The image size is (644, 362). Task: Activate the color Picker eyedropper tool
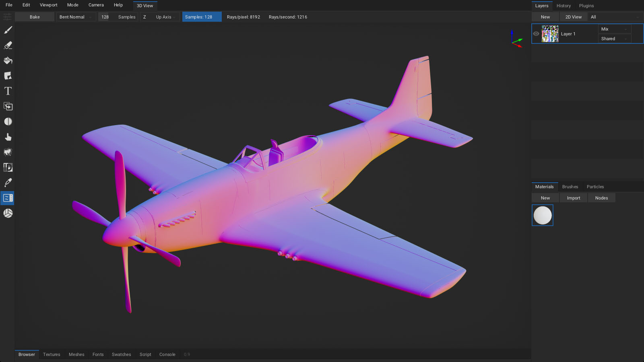[x=8, y=183]
